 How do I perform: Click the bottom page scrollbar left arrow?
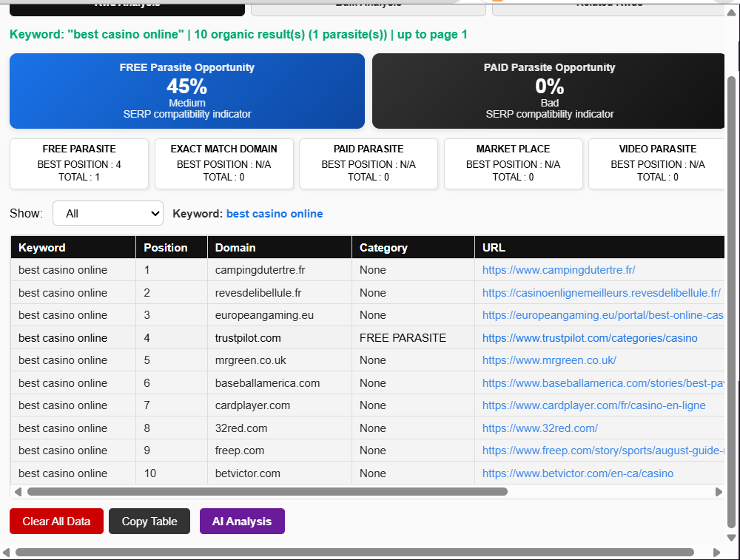point(6,552)
